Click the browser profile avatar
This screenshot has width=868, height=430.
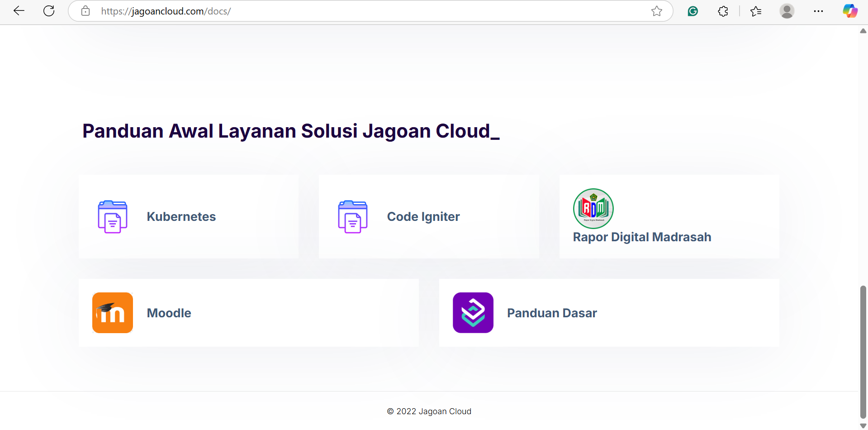(x=787, y=11)
